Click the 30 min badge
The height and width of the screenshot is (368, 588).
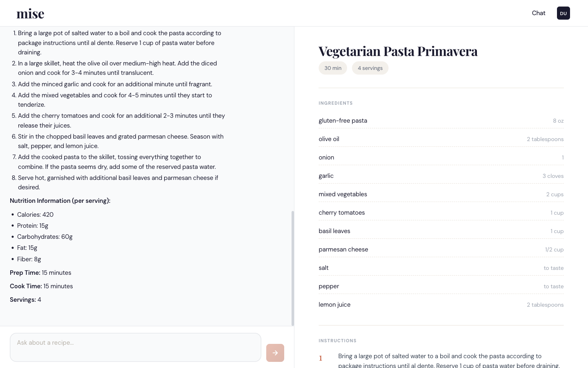point(333,68)
